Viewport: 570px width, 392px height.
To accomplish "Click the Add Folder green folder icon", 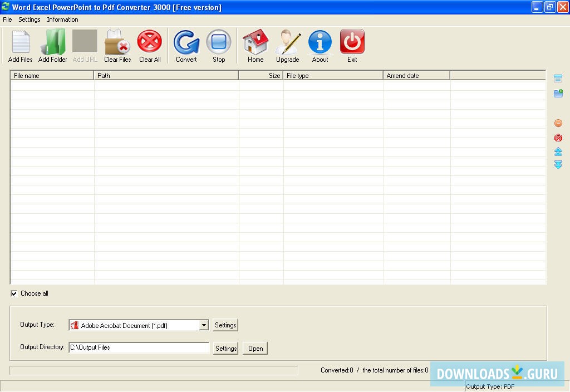I will (x=53, y=41).
